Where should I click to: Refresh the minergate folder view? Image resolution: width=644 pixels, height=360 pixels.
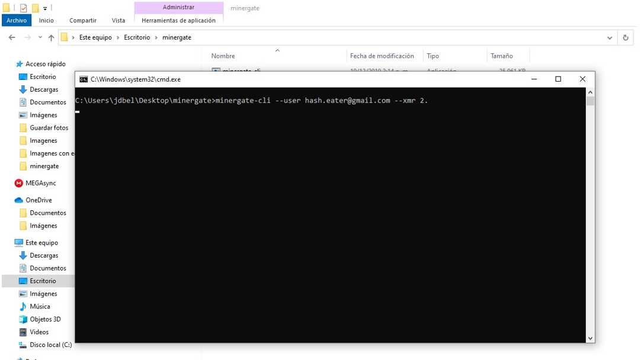tap(626, 37)
